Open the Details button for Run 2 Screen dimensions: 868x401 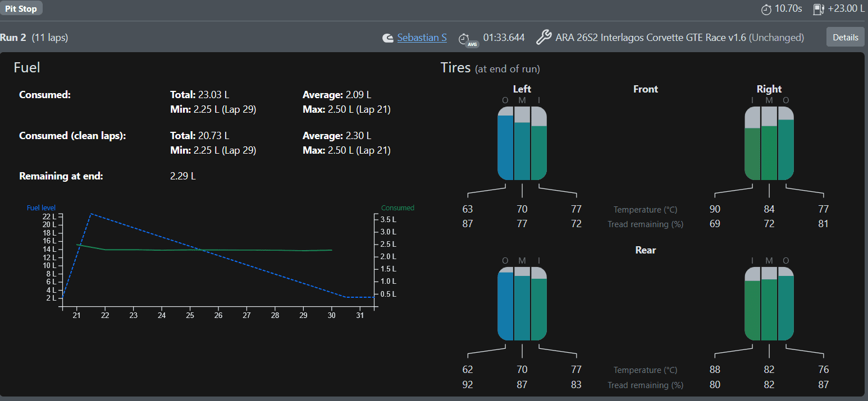click(x=845, y=37)
